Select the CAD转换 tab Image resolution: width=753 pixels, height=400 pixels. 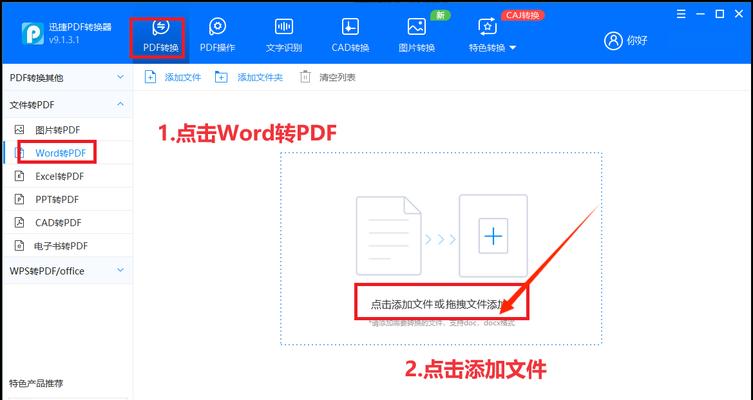click(x=350, y=36)
